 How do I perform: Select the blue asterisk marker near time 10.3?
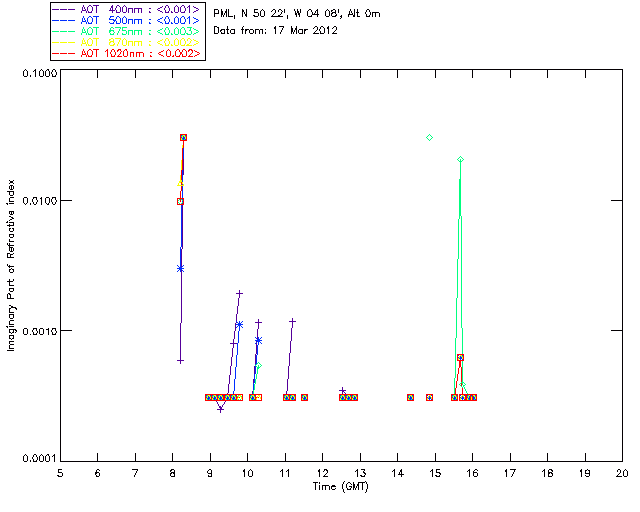[x=258, y=340]
